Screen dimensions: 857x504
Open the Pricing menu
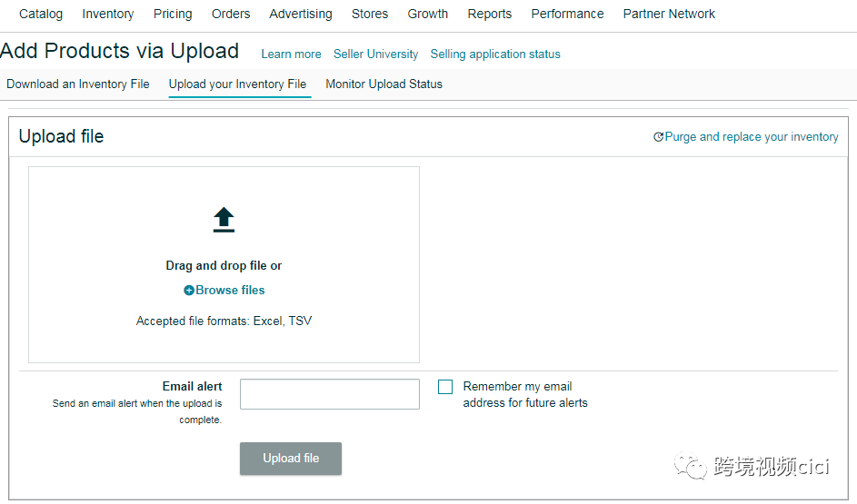point(173,14)
